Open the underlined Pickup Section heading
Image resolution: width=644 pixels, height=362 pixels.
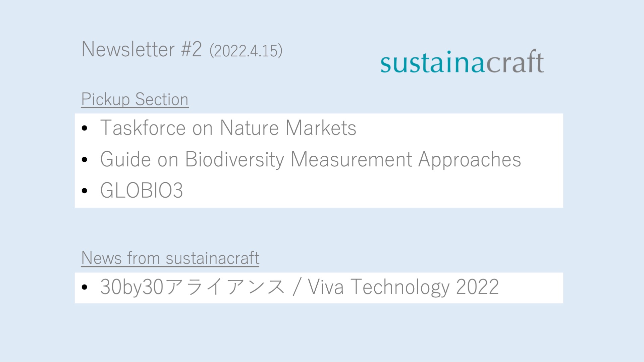click(135, 99)
